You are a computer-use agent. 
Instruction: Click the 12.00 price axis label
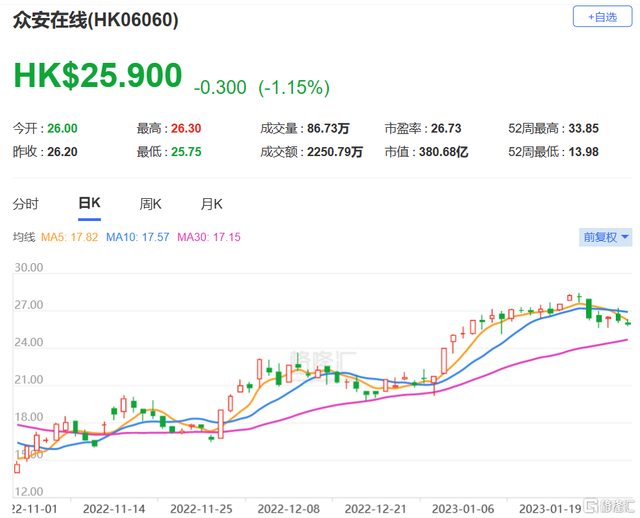pos(29,491)
